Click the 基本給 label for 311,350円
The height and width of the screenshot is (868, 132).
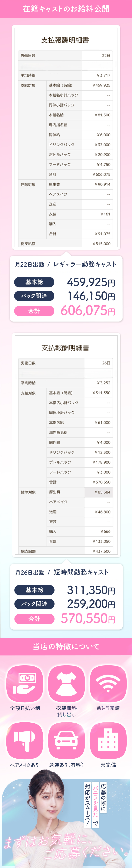click(x=34, y=590)
